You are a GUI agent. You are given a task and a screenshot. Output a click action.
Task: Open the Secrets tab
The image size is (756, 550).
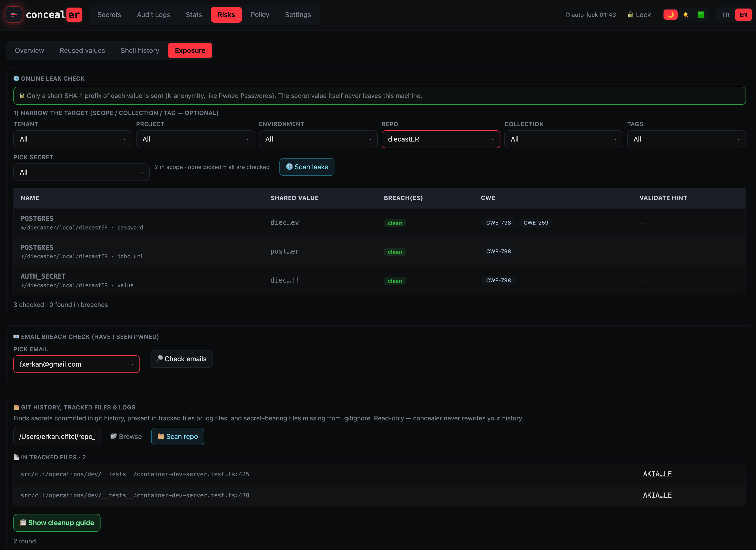109,15
